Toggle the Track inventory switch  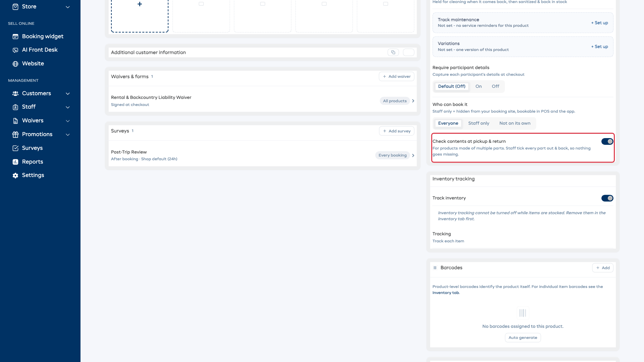(607, 198)
